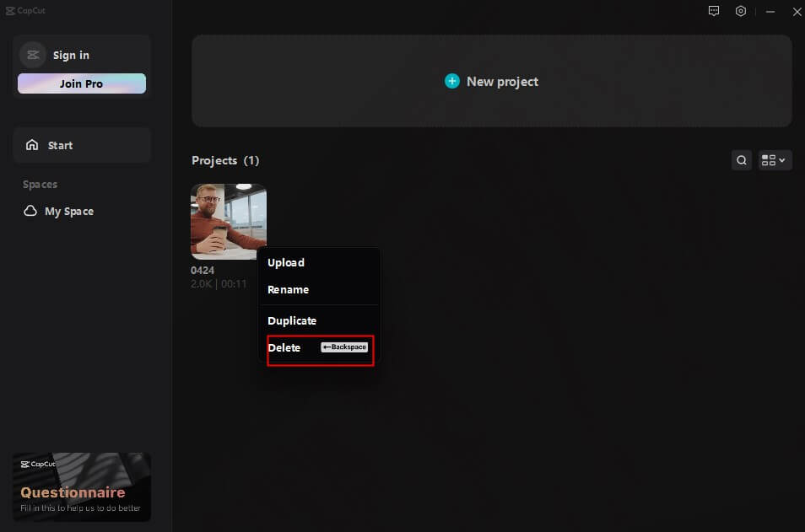Select My Space in the sidebar
This screenshot has width=805, height=532.
tap(69, 211)
